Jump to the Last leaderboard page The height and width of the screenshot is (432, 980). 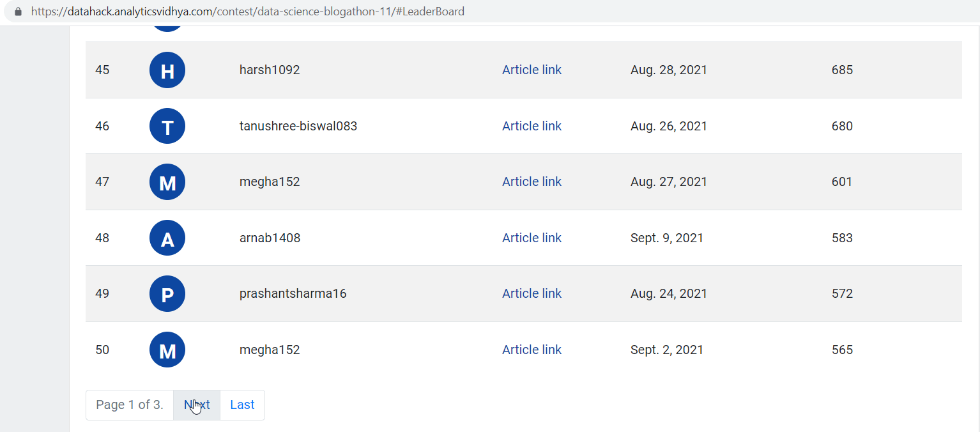point(242,405)
